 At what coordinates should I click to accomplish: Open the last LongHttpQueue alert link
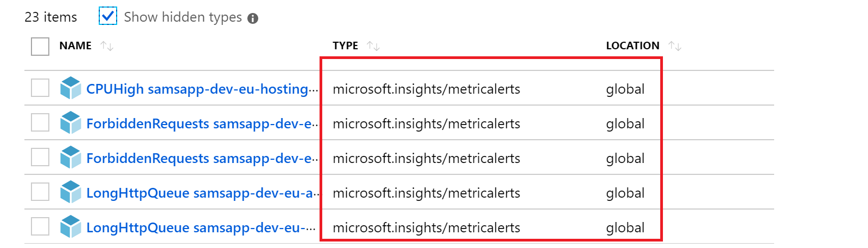point(201,227)
